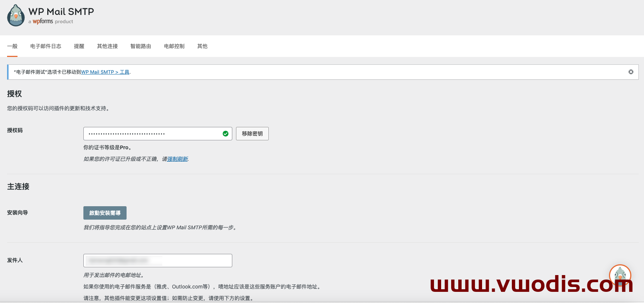Click into the 发件人 email address field
Image resolution: width=644 pixels, height=303 pixels.
(158, 261)
